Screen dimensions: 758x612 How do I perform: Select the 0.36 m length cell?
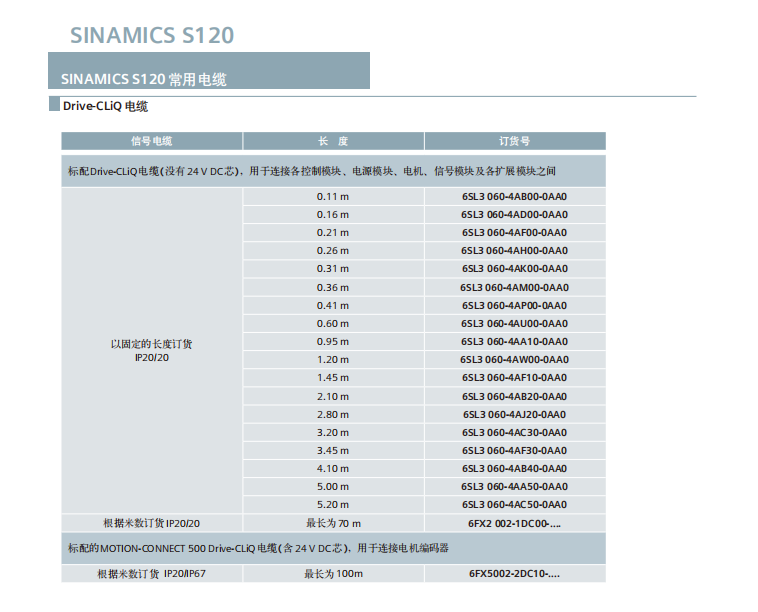pos(334,288)
